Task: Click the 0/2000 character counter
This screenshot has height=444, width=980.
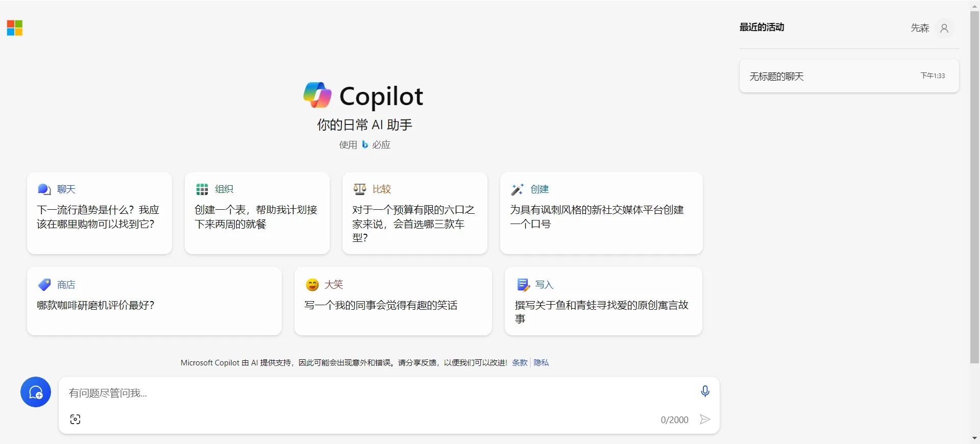Action: click(x=674, y=420)
